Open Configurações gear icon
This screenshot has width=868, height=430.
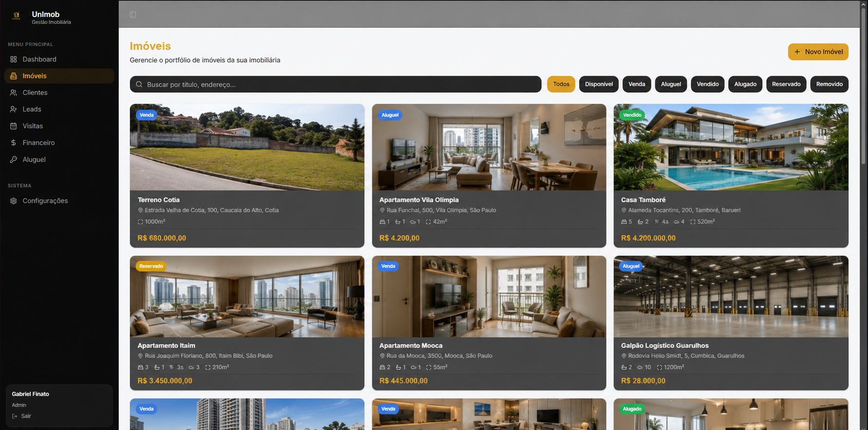[14, 201]
